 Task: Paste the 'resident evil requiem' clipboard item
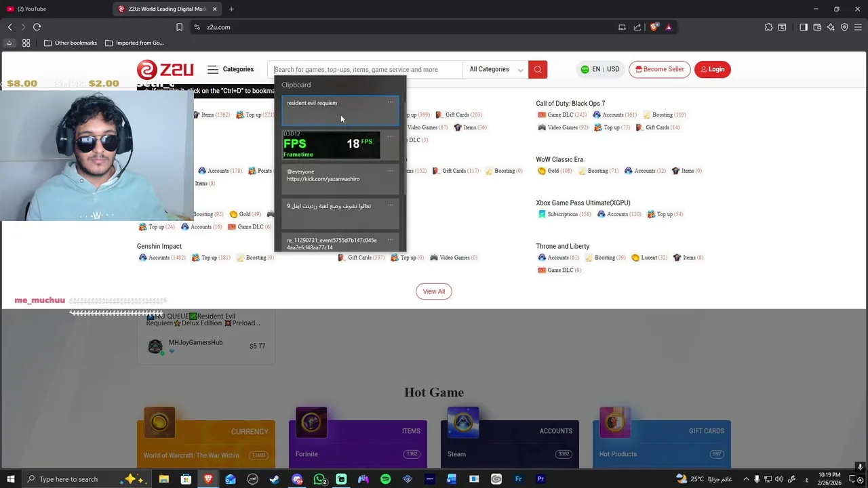tap(340, 110)
